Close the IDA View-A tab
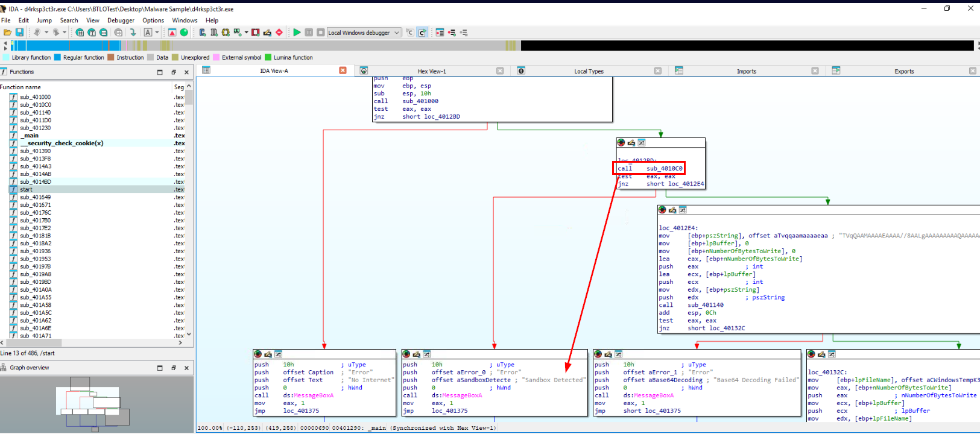 (343, 71)
